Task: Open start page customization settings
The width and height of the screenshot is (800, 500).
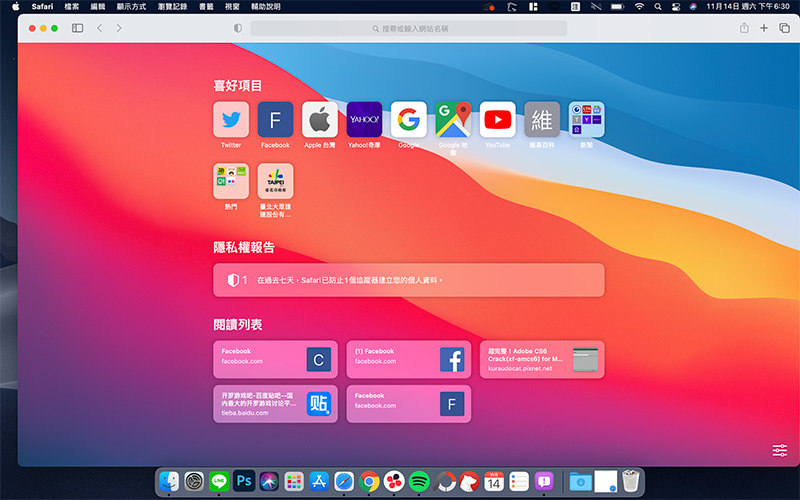Action: [780, 450]
